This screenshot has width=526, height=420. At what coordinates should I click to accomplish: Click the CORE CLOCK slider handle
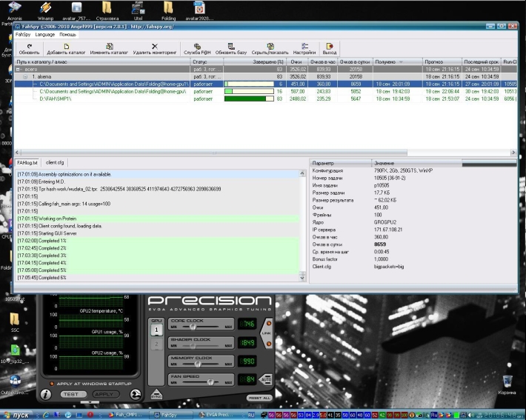(x=193, y=327)
